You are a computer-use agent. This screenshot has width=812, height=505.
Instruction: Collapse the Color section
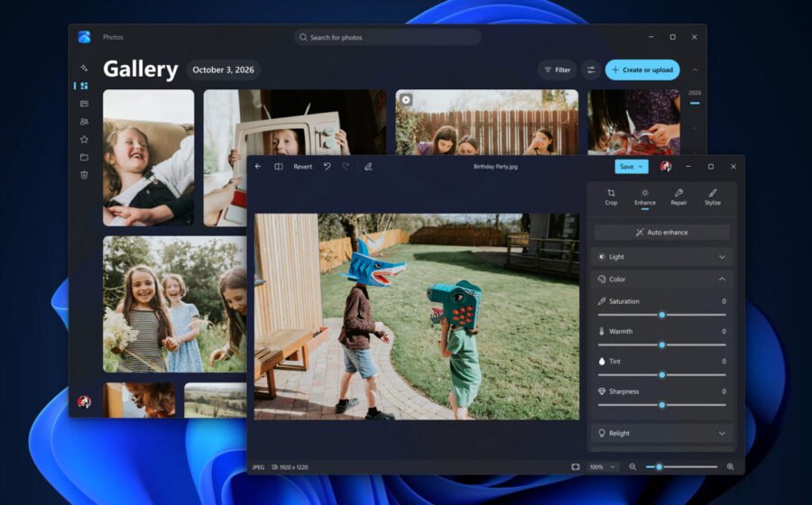pos(662,279)
